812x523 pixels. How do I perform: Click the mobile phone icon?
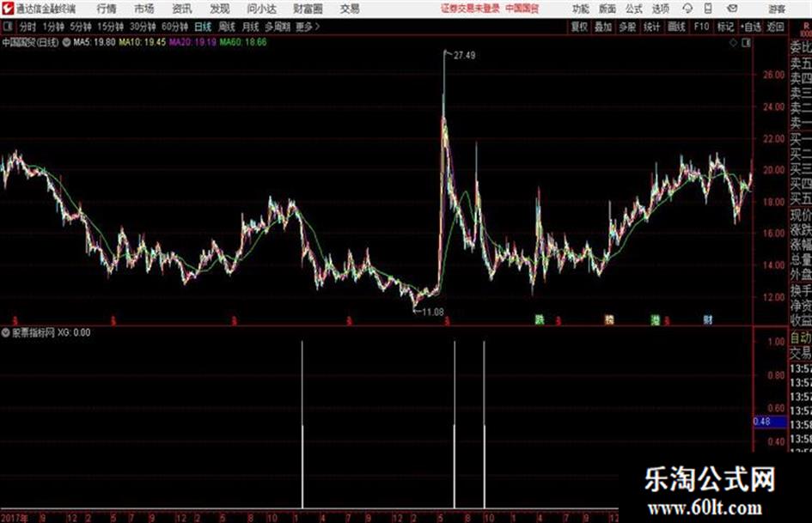coord(708,9)
